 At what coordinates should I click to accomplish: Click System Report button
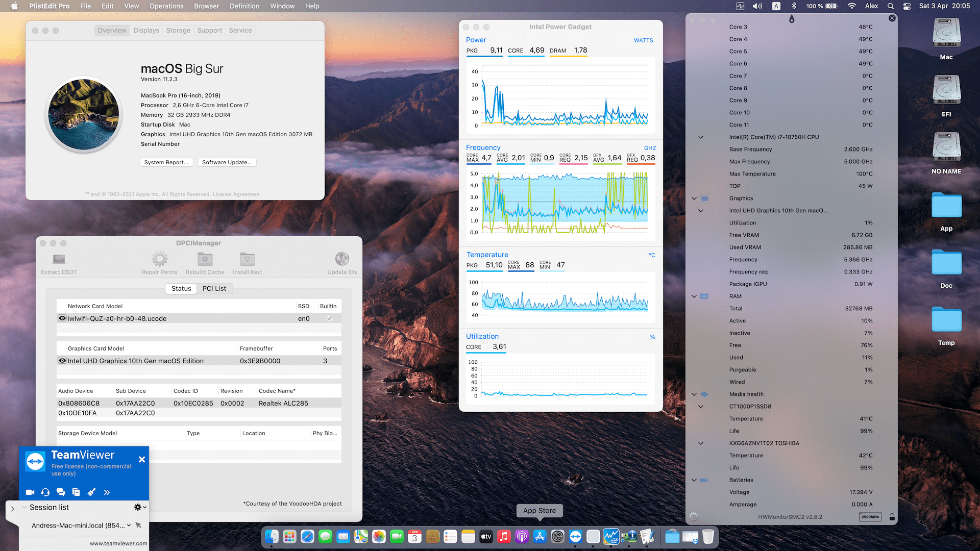coord(166,162)
